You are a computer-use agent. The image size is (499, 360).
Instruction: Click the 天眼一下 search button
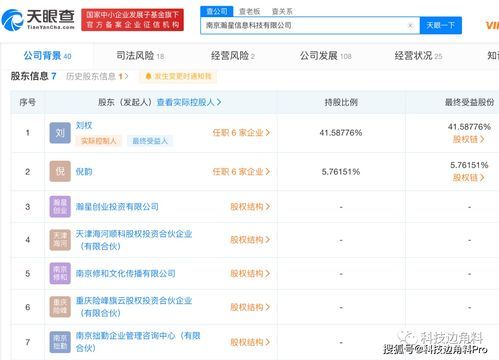441,25
